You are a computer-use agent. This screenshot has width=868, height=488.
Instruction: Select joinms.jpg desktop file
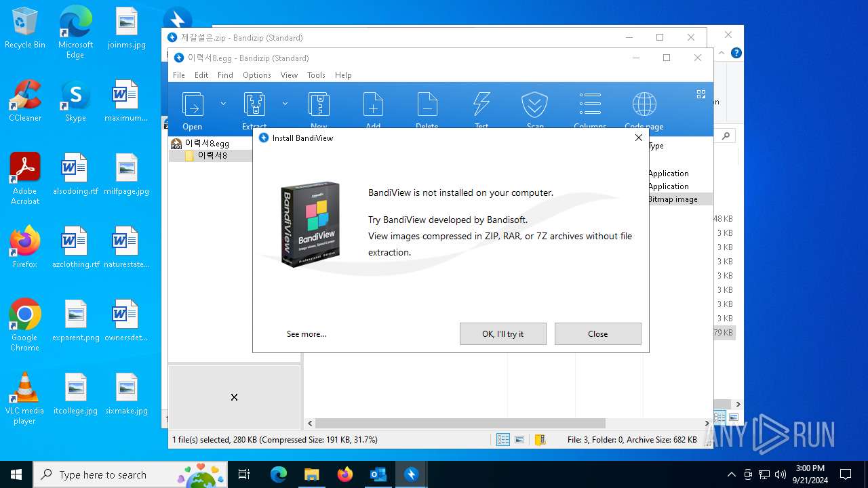coord(126,28)
